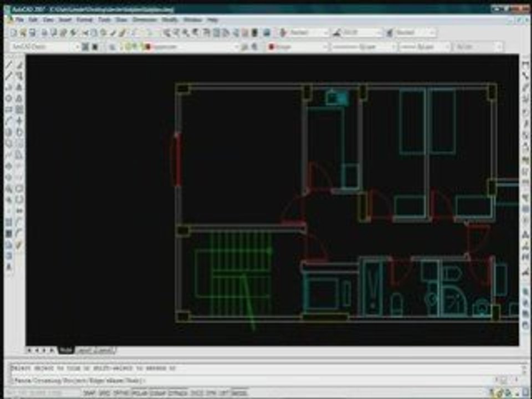
Task: Open the File menu
Action: pyautogui.click(x=20, y=20)
